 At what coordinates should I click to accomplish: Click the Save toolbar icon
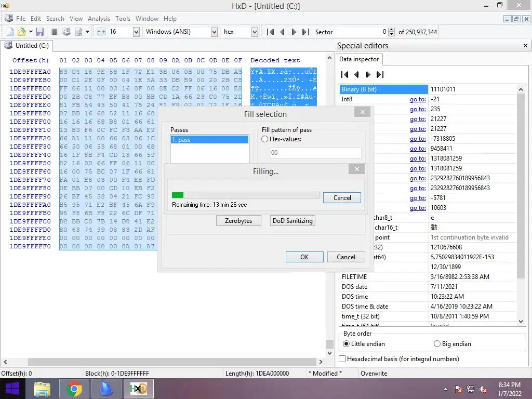[39, 32]
